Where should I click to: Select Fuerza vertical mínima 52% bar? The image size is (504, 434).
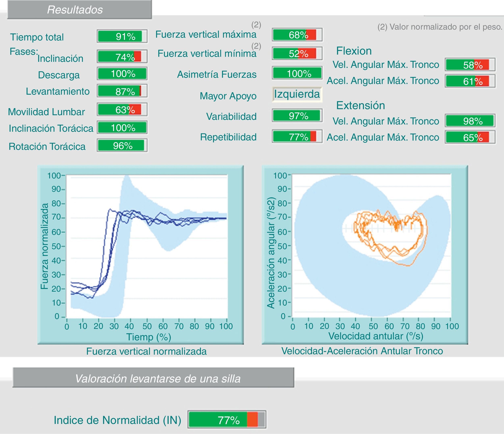[x=297, y=53]
